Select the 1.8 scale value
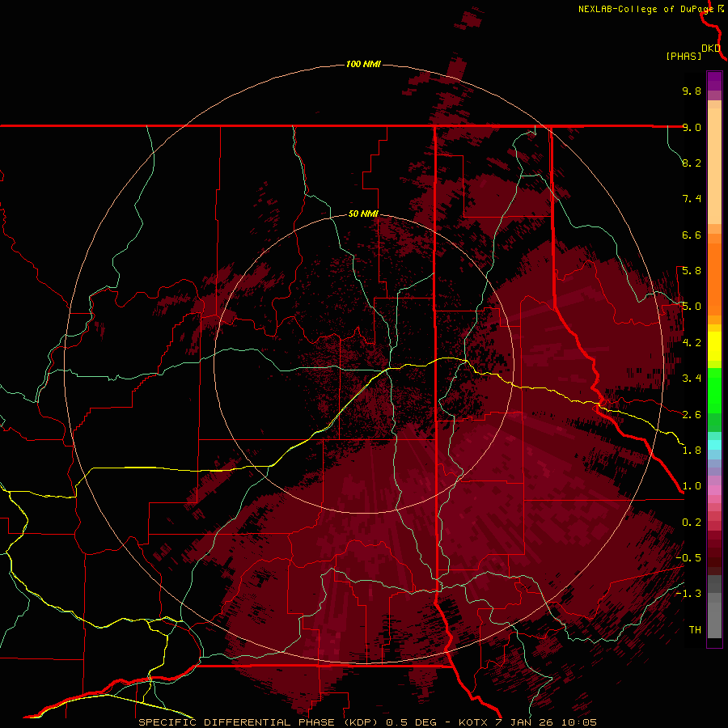The image size is (728, 728). point(692,451)
